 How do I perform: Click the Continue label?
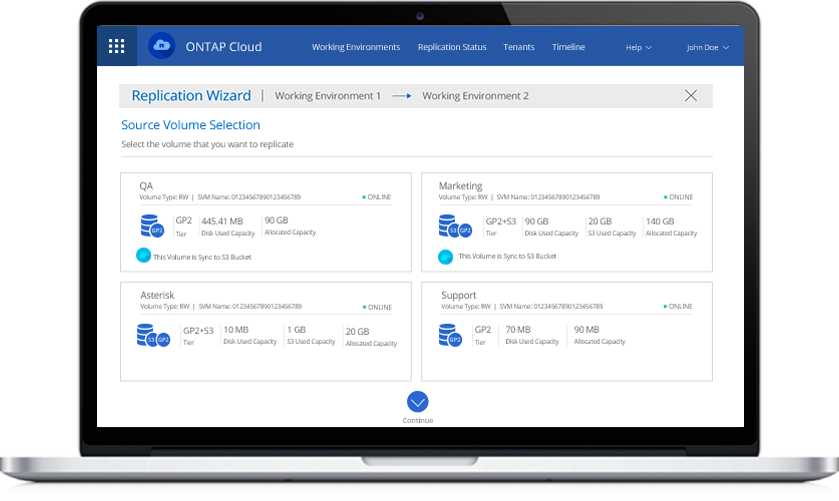[x=418, y=421]
